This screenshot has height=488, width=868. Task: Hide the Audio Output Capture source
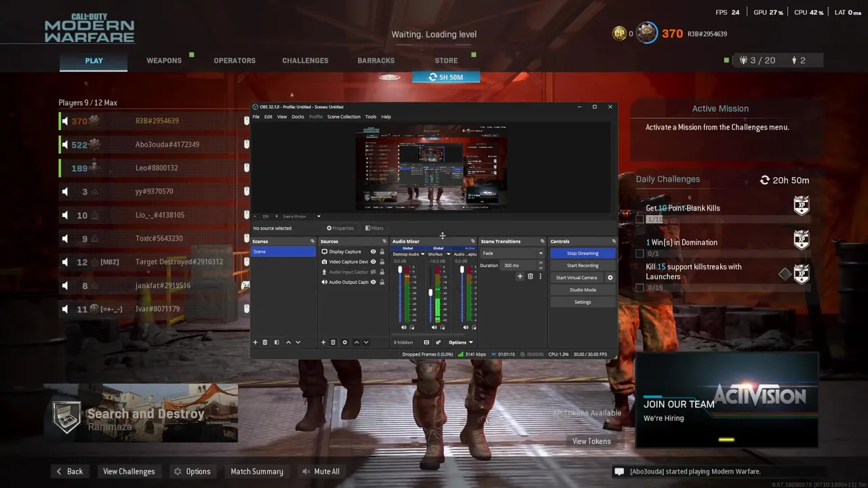373,282
